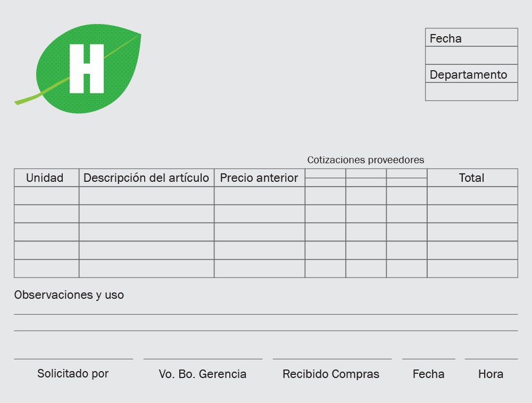Screen dimensions: 532x403
Task: Click the Precio anterior column header
Action: tap(260, 178)
